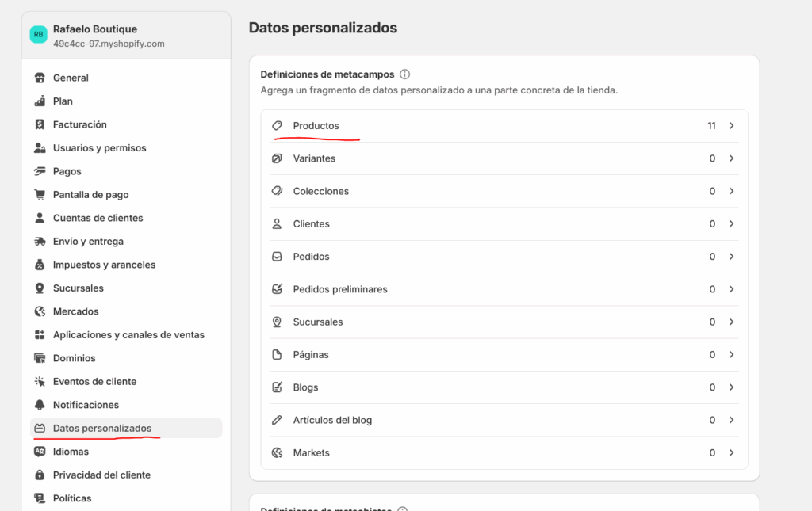Open Pedidos preliminares metafield definitions
Image resolution: width=812 pixels, height=511 pixels.
coord(340,289)
